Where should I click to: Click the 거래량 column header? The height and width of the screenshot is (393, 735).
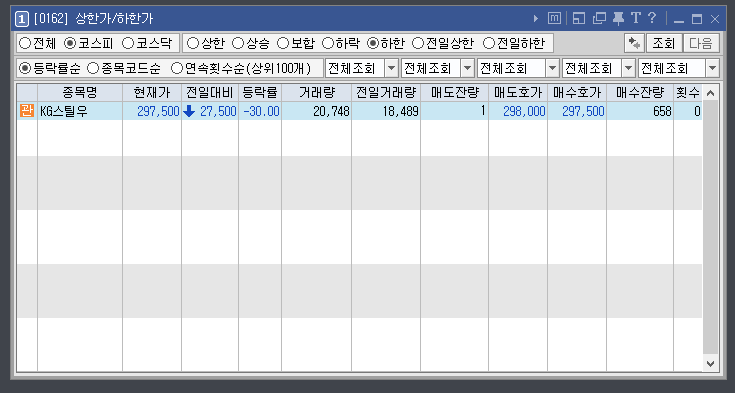tap(317, 93)
